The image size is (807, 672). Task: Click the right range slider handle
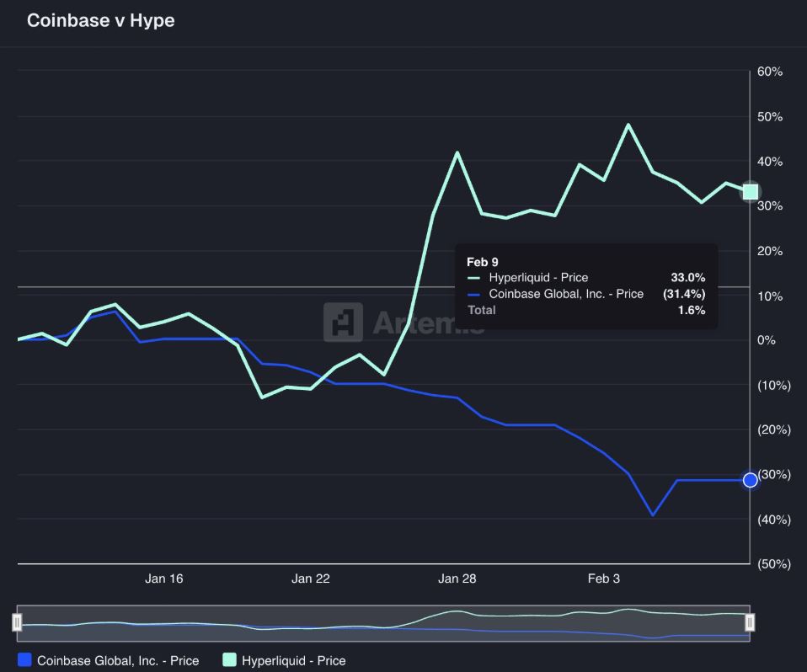tap(750, 622)
